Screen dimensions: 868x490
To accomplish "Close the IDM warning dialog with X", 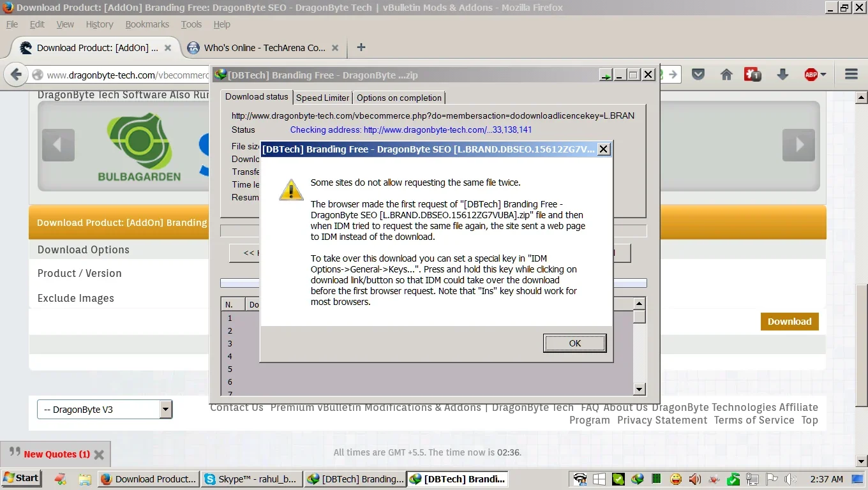I will [x=603, y=149].
